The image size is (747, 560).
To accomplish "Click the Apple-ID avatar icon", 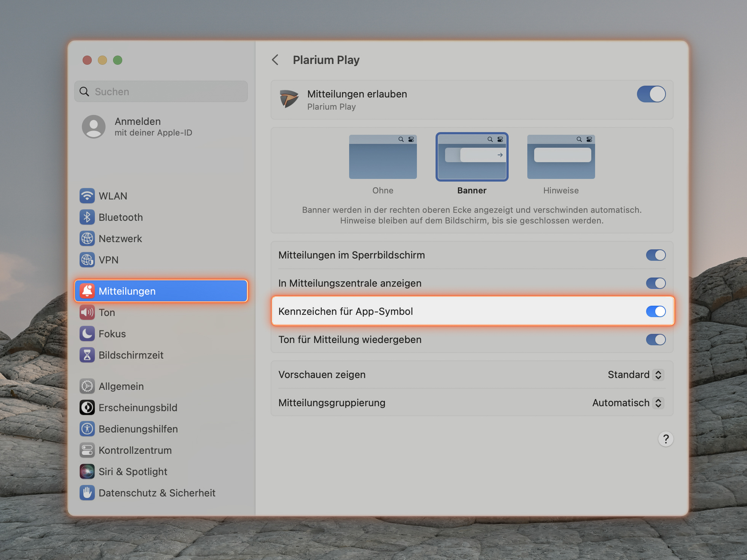I will coord(94,127).
